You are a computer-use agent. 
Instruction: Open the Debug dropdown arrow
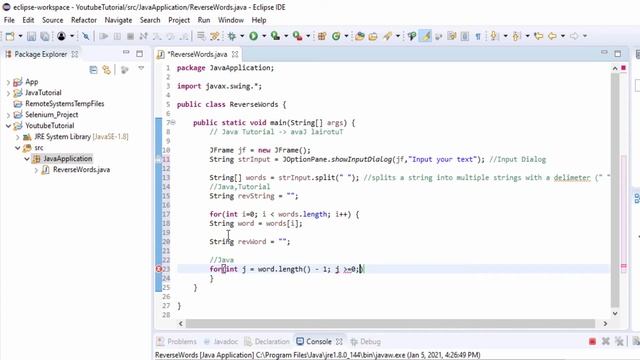242,36
